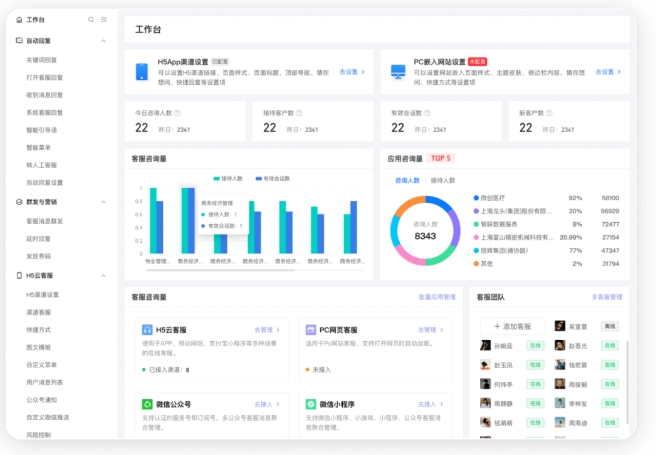Open 风险控制 in sidebar
The height and width of the screenshot is (455, 656).
click(38, 435)
